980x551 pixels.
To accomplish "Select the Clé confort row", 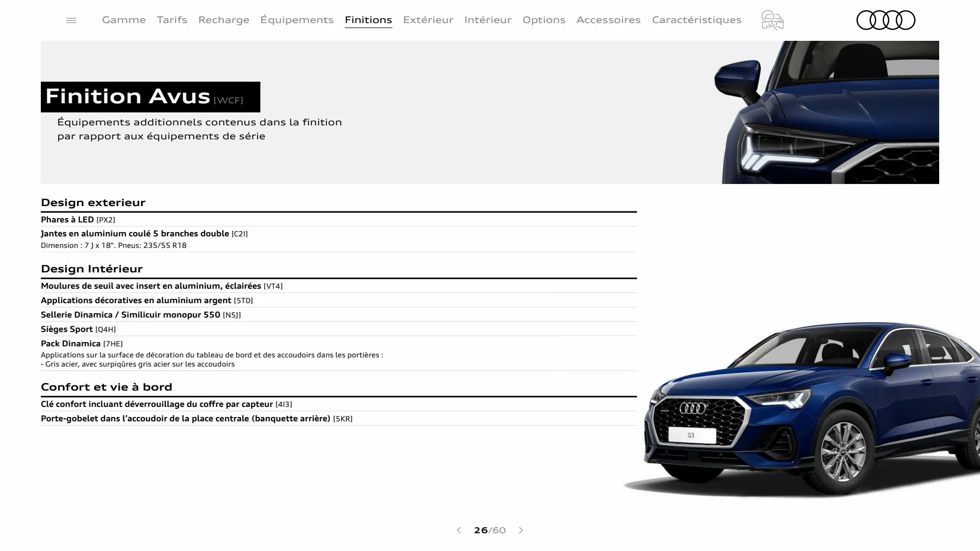I will [x=339, y=404].
